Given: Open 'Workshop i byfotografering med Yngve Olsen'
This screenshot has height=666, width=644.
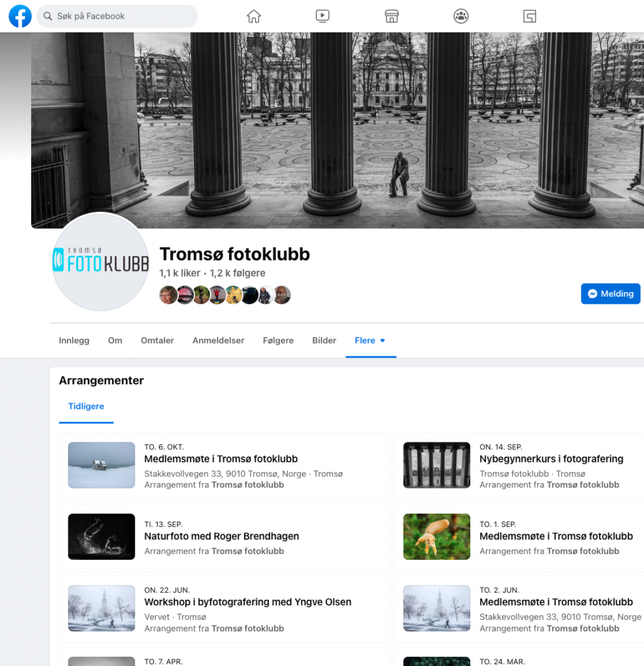Looking at the screenshot, I should [x=248, y=602].
